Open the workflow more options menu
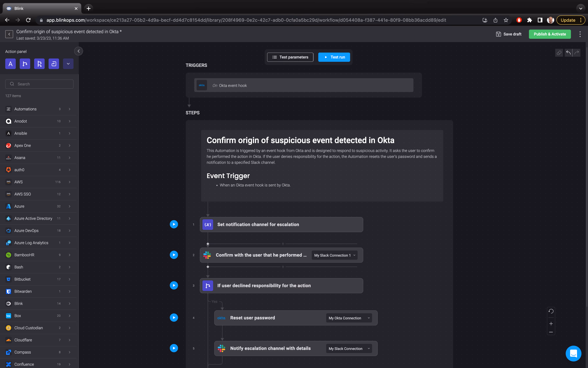 click(580, 34)
